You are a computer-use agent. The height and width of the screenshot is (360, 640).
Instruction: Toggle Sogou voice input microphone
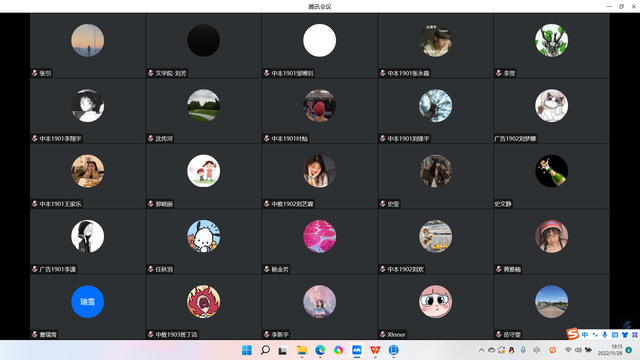click(604, 335)
